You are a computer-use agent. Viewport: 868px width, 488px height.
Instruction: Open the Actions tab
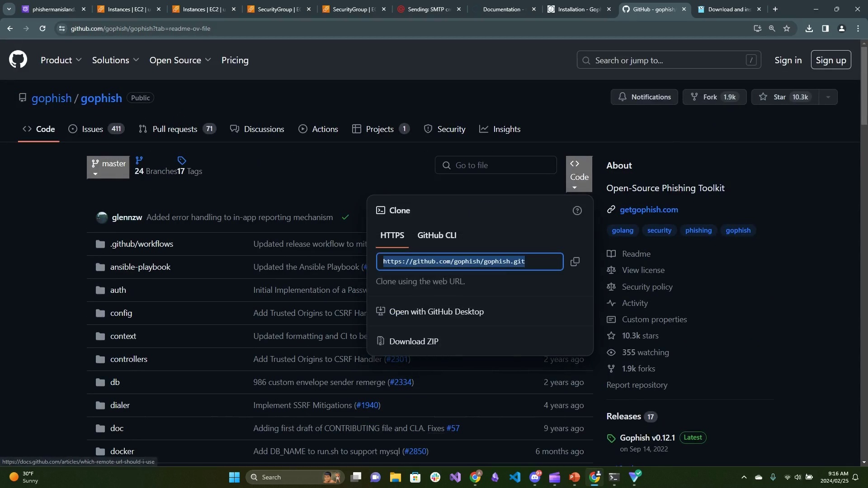[318, 129]
